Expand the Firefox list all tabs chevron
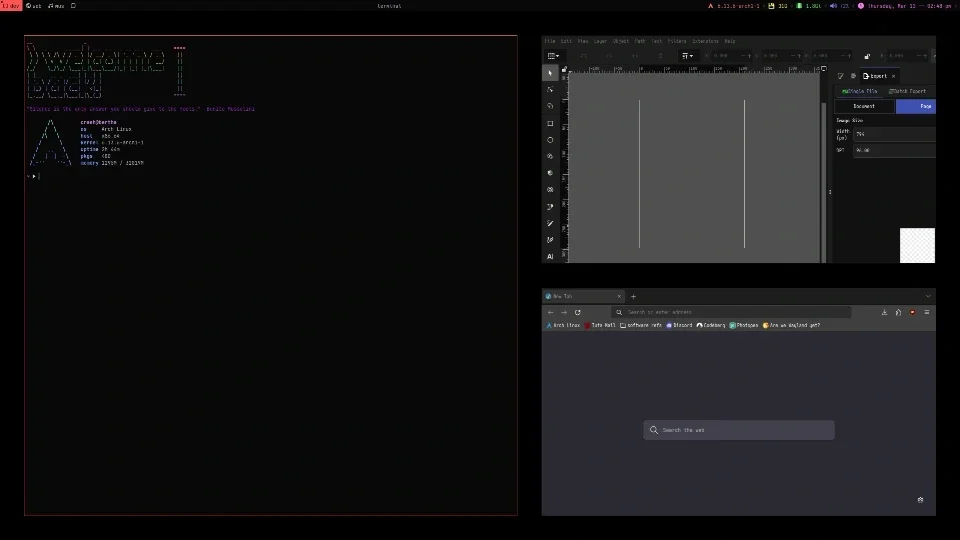Image resolution: width=960 pixels, height=540 pixels. 927,296
